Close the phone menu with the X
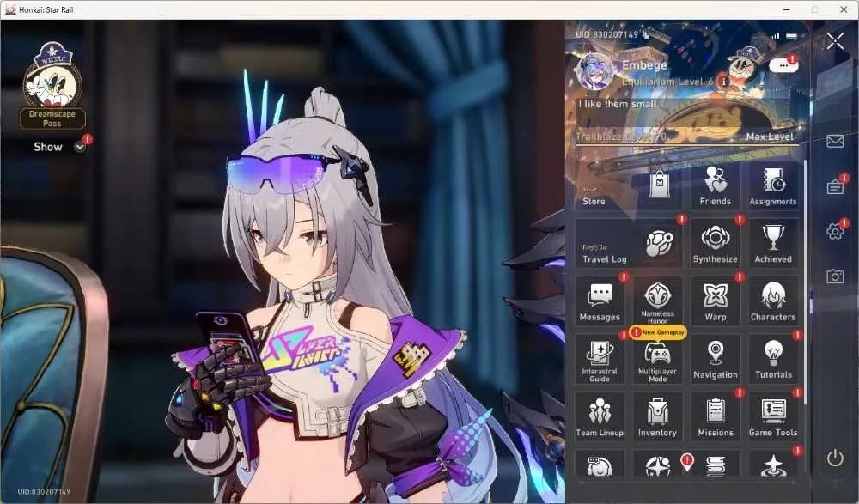The image size is (859, 504). (x=836, y=40)
